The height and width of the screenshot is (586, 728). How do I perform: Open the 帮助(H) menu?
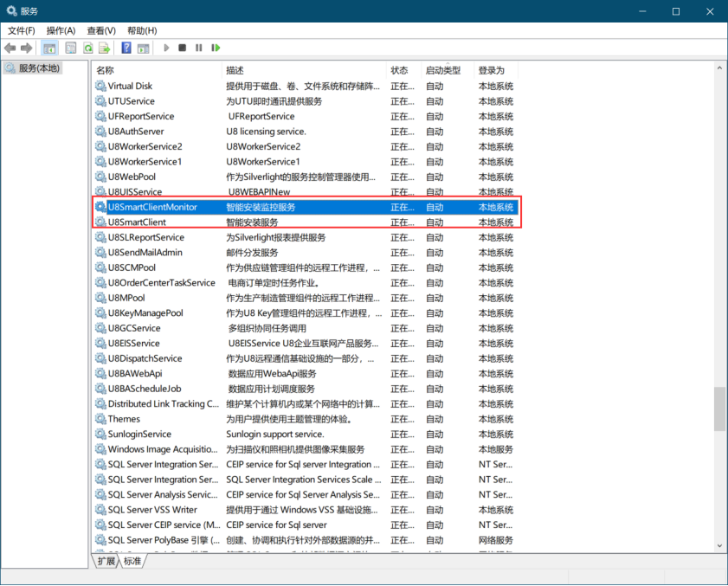click(x=142, y=30)
